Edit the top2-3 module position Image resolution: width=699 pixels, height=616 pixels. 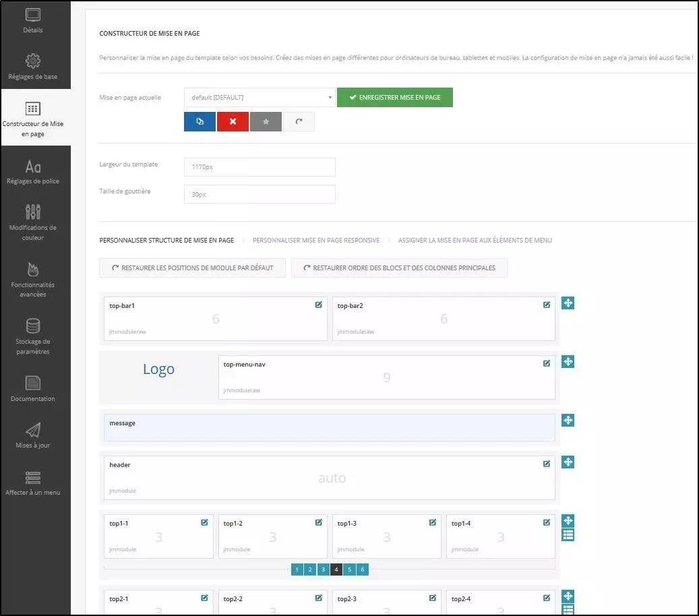pos(433,598)
